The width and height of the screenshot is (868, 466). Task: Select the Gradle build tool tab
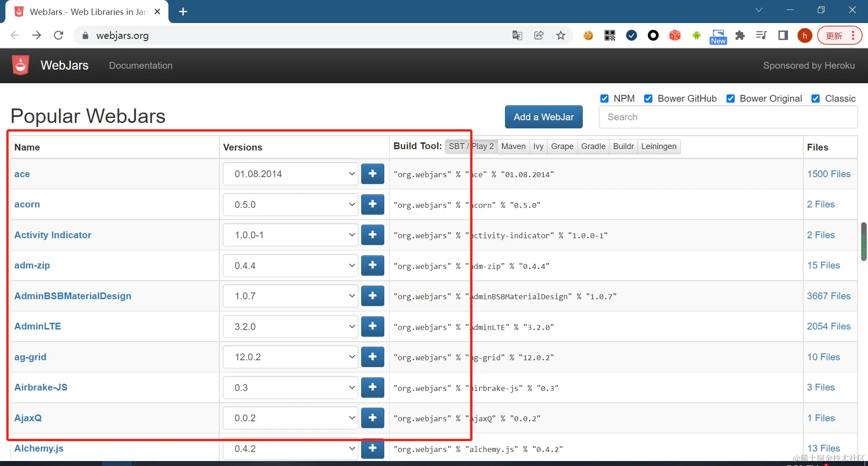[593, 146]
